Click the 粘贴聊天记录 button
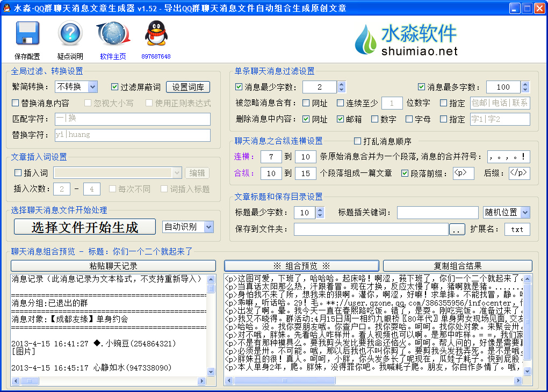 (x=113, y=266)
